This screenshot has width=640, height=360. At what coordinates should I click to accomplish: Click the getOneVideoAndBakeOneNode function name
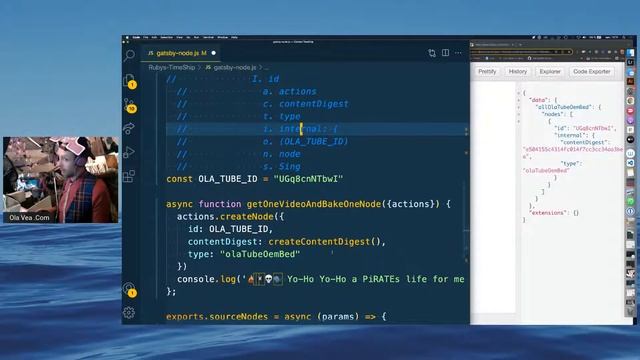pos(313,204)
